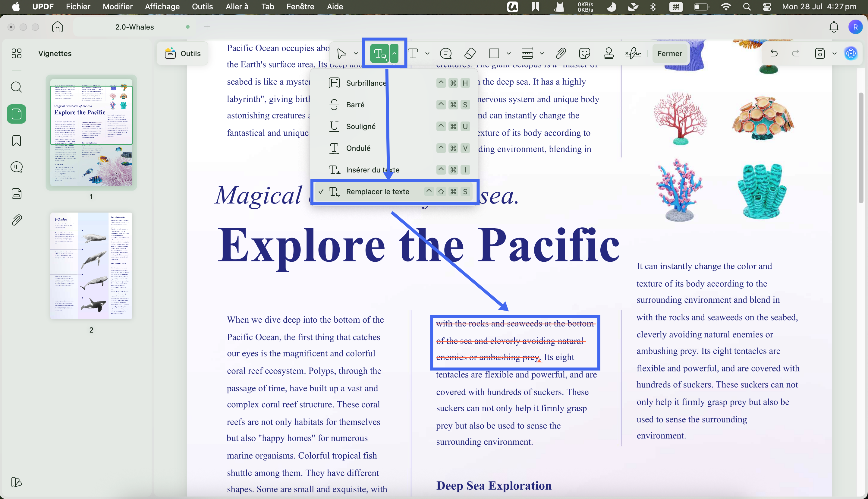Select the rectangle shape tool
This screenshot has height=499, width=868.
[494, 53]
